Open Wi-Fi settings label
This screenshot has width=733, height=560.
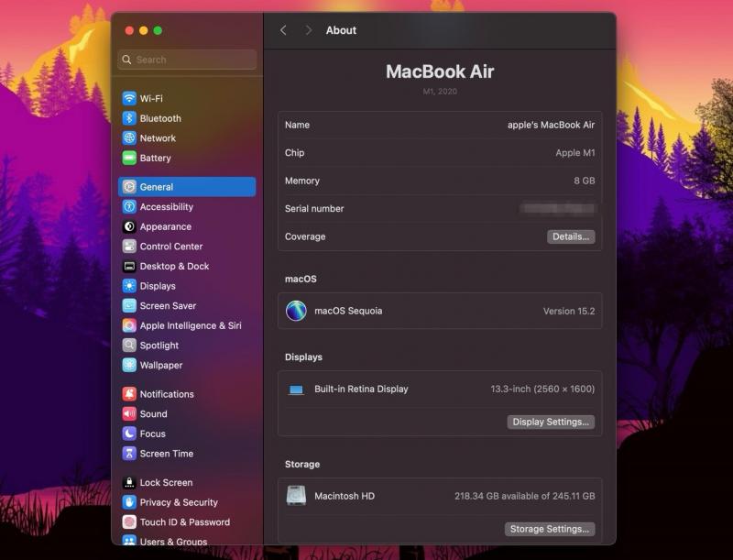coord(151,99)
